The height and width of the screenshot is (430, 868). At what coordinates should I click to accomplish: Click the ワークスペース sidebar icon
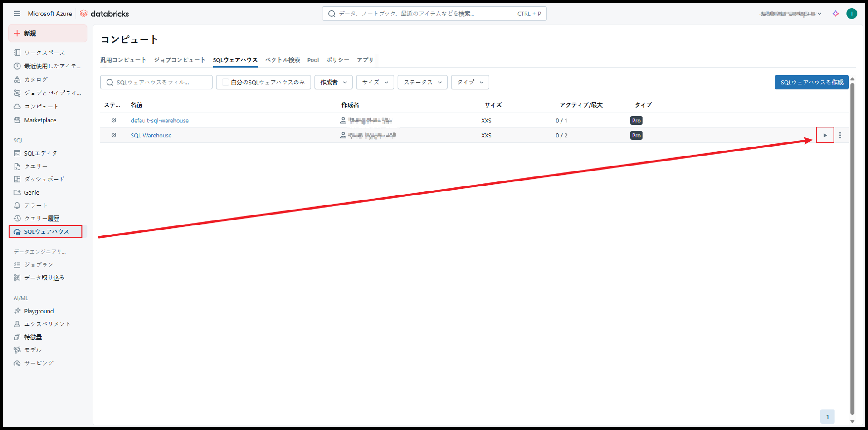[x=17, y=53]
